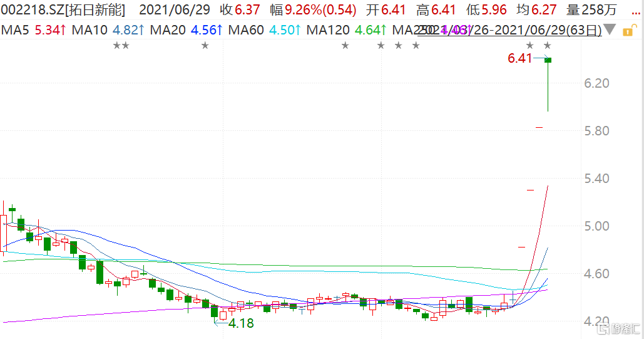Image resolution: width=644 pixels, height=339 pixels.
Task: Click the 5.00 price axis label
Action: click(x=596, y=226)
